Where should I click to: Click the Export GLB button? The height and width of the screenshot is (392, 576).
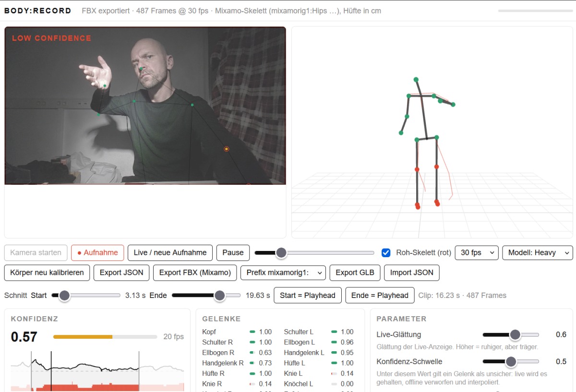355,273
